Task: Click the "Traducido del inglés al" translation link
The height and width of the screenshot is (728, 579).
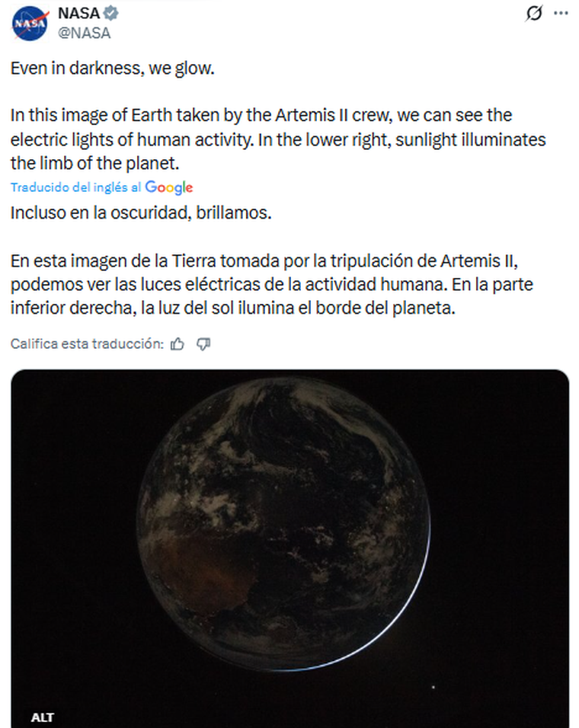Action: [x=76, y=187]
